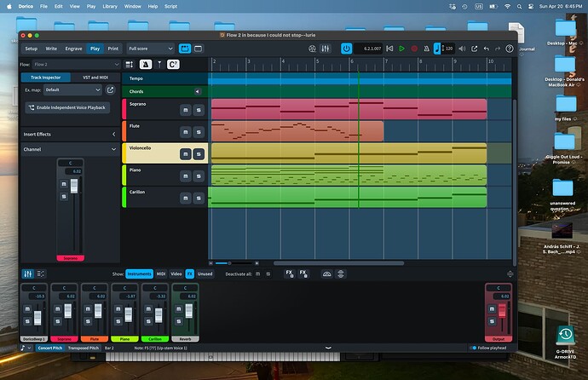Screen dimensions: 588x380
Task: Adjust the Piano mixer channel fader
Action: pyautogui.click(x=128, y=314)
